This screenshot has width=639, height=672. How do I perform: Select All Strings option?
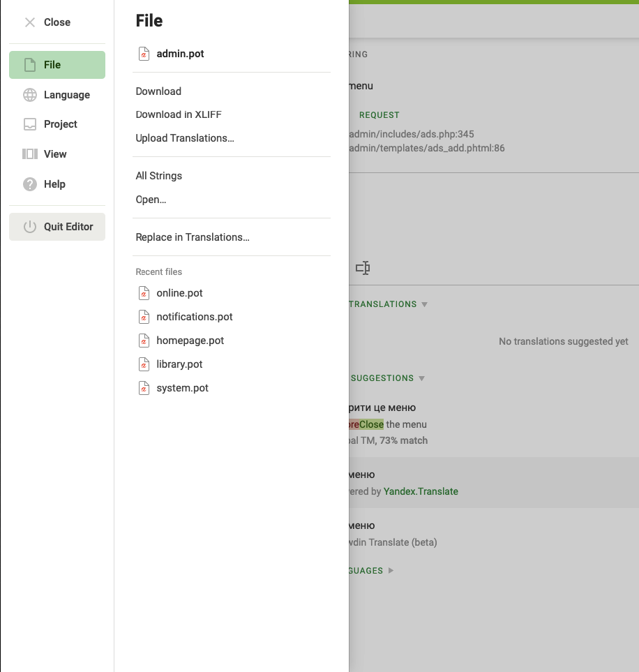(x=159, y=176)
